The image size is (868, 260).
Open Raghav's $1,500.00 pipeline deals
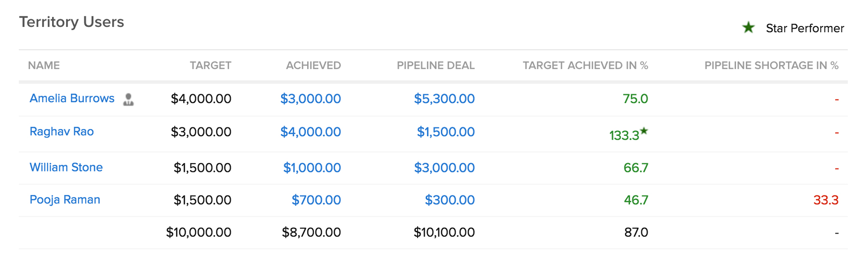click(446, 132)
